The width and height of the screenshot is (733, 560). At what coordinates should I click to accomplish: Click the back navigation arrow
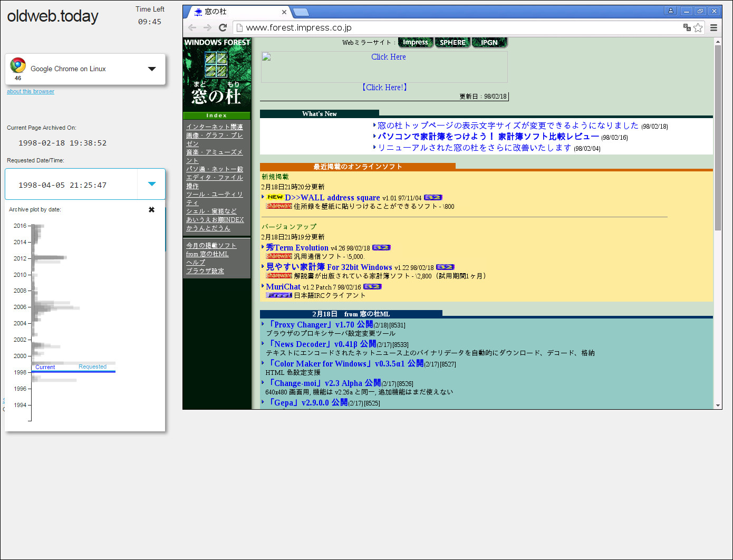pos(192,27)
